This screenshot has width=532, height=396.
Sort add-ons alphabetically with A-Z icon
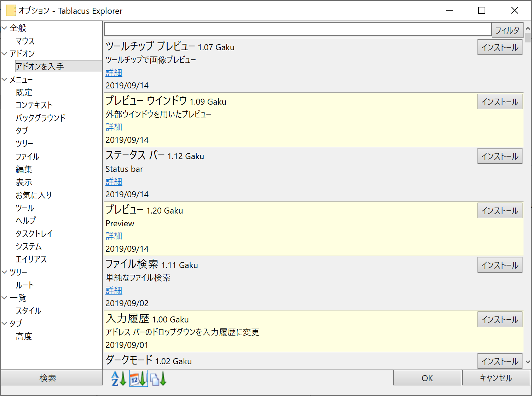pyautogui.click(x=118, y=378)
